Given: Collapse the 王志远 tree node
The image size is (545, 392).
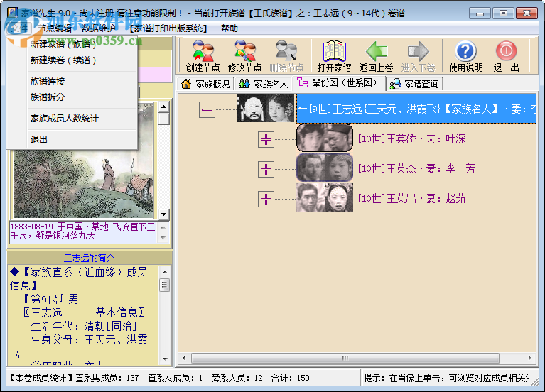Looking at the screenshot, I should (x=207, y=109).
